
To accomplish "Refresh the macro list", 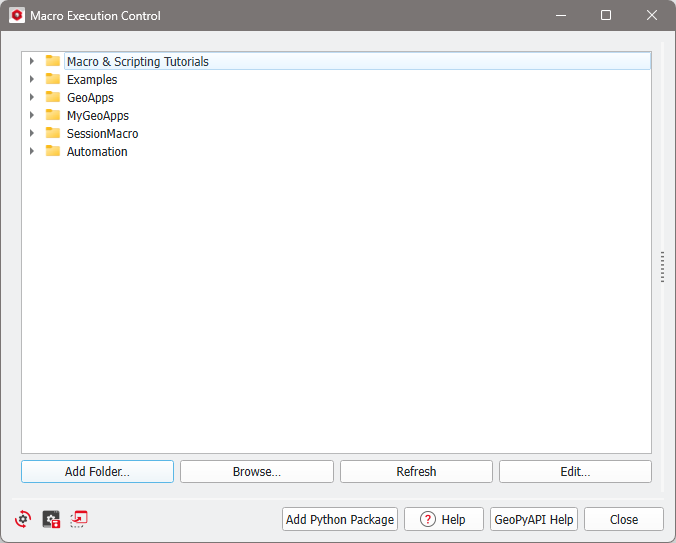I will (416, 471).
